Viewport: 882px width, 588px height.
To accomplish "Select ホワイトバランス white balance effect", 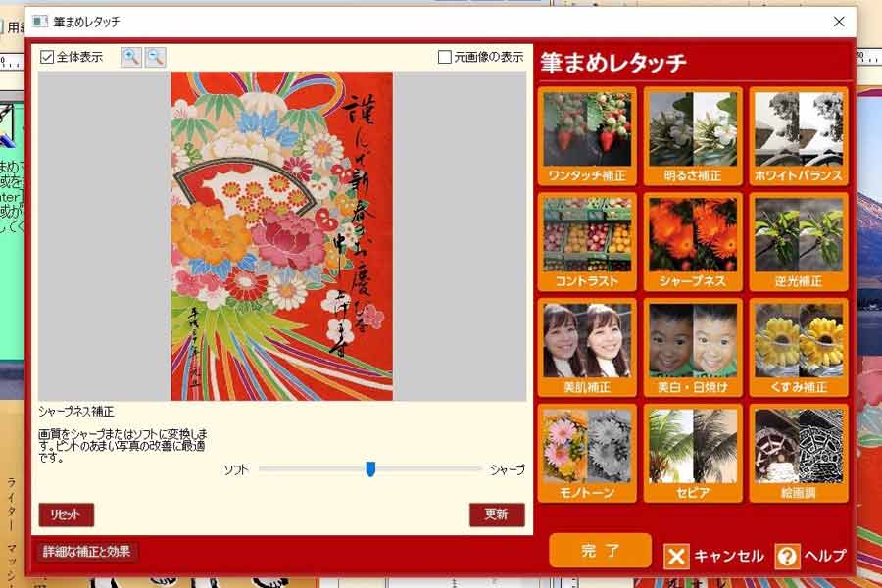I will click(x=798, y=135).
